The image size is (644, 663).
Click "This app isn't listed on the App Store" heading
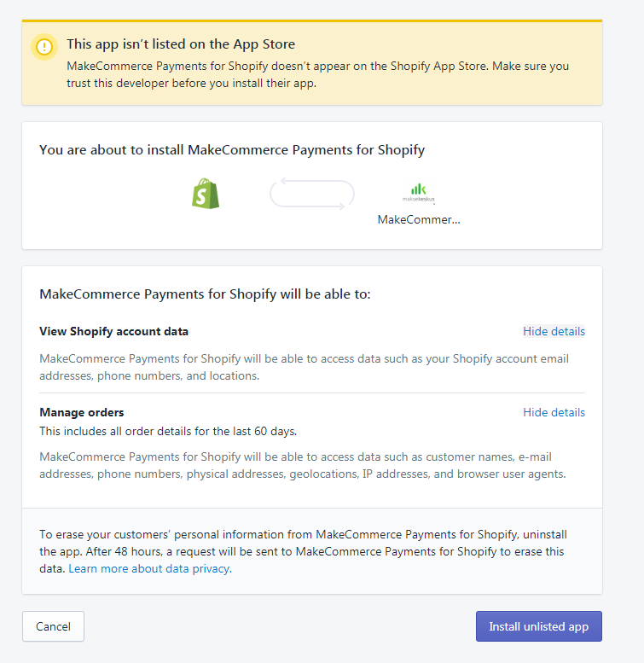181,44
